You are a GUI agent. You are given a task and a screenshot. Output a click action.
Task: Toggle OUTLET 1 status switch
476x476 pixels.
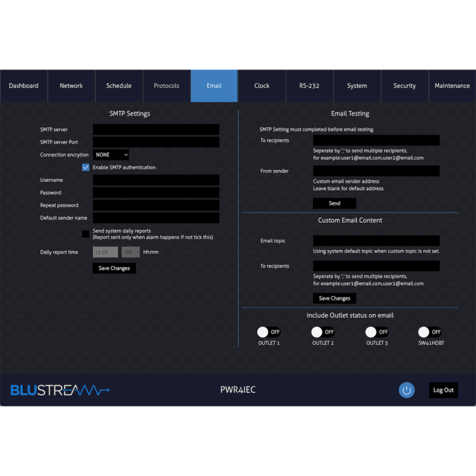tap(269, 332)
